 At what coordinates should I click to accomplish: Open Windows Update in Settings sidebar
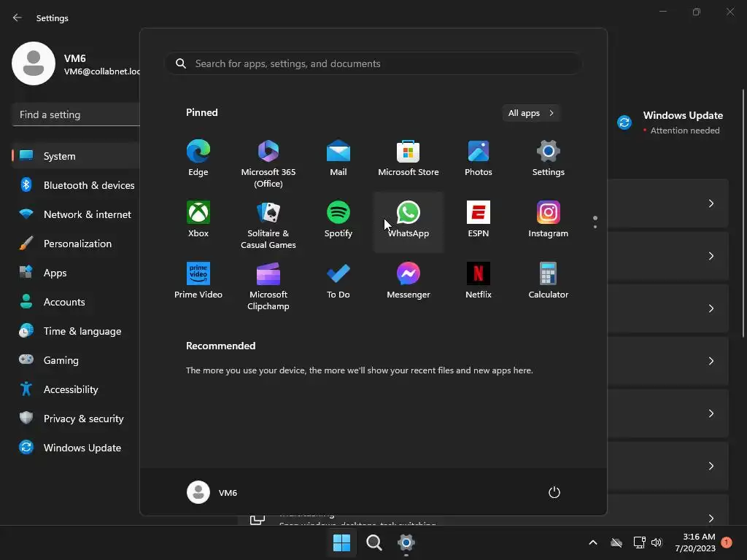[76, 448]
